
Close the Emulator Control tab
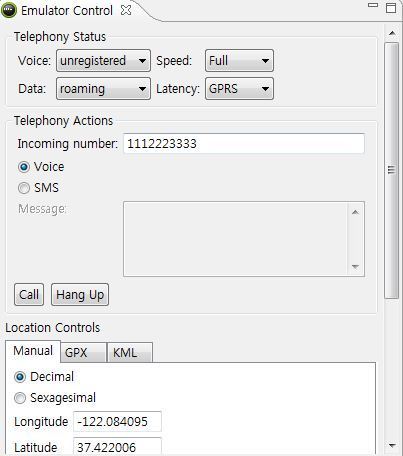(126, 10)
